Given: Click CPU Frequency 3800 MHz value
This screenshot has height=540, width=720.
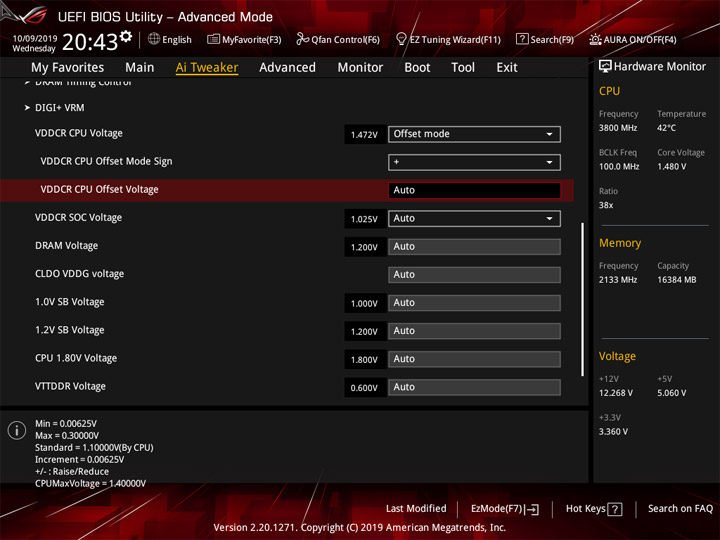Looking at the screenshot, I should [618, 128].
